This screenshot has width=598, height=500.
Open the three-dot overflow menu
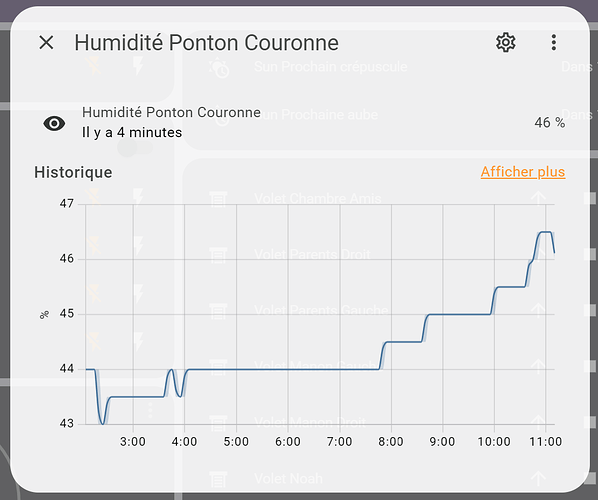click(554, 42)
